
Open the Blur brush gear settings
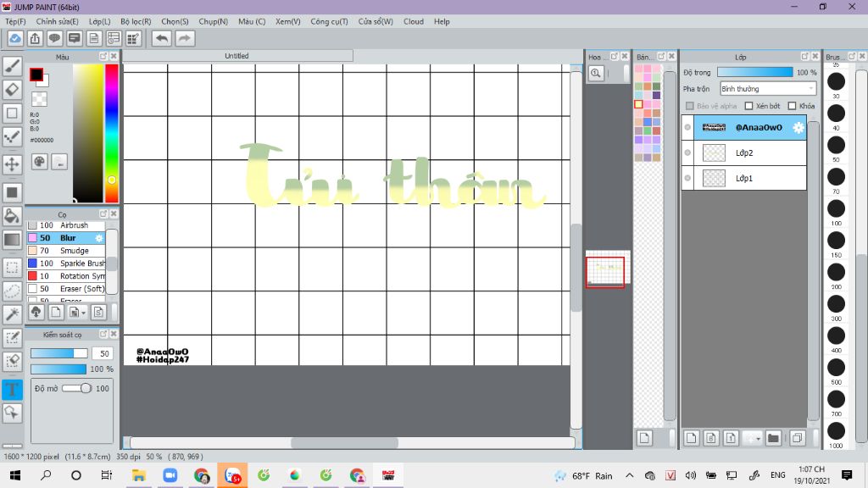pos(99,238)
